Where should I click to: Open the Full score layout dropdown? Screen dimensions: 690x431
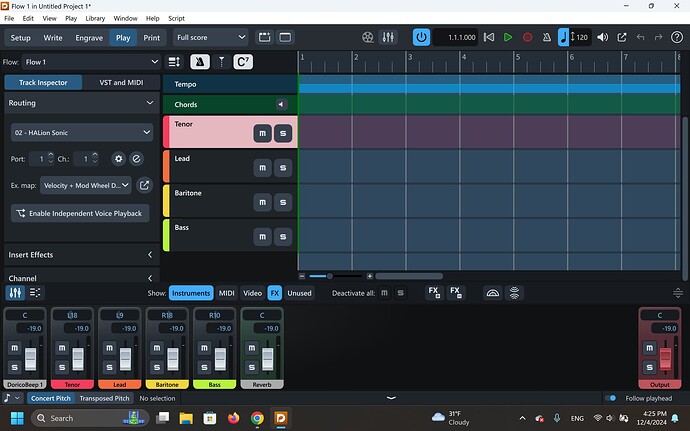pyautogui.click(x=210, y=37)
